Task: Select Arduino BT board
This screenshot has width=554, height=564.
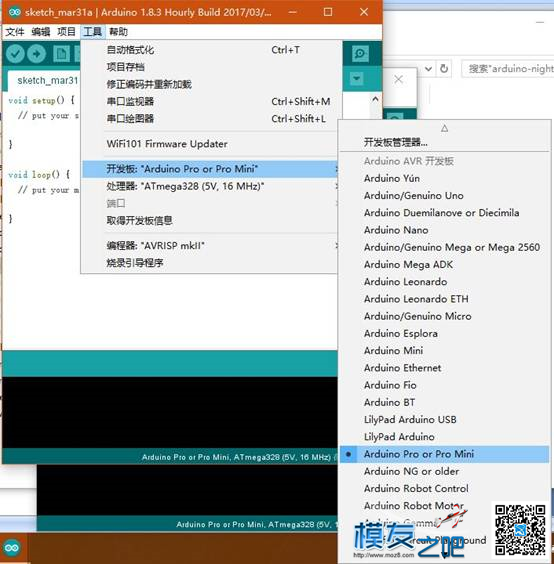Action: [x=444, y=402]
